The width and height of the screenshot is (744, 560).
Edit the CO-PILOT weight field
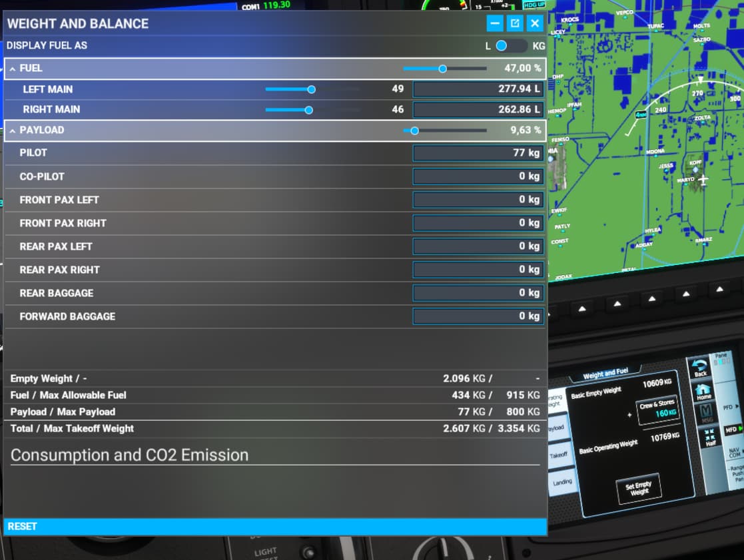(478, 176)
